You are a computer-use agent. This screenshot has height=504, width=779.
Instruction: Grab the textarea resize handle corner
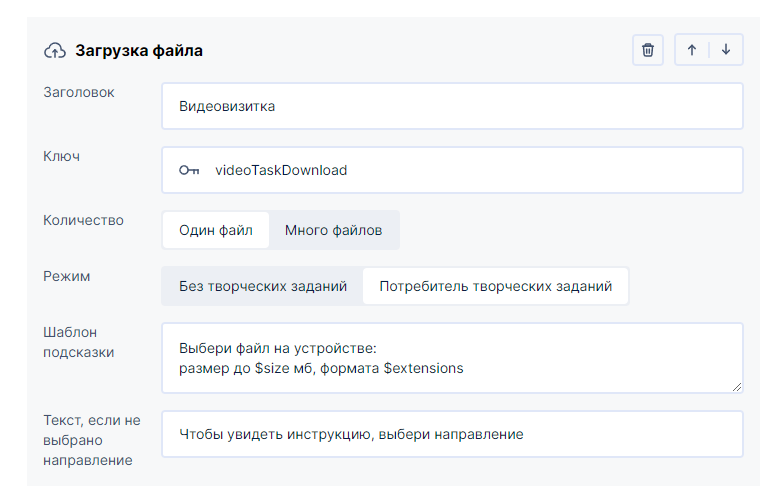click(x=737, y=387)
